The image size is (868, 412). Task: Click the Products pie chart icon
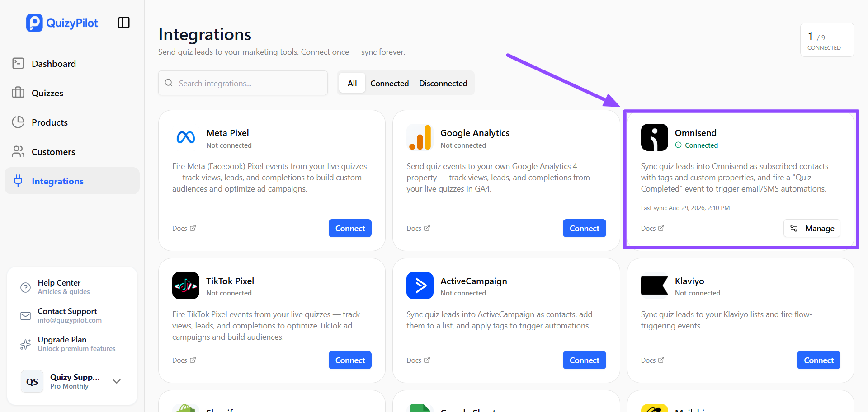(18, 122)
